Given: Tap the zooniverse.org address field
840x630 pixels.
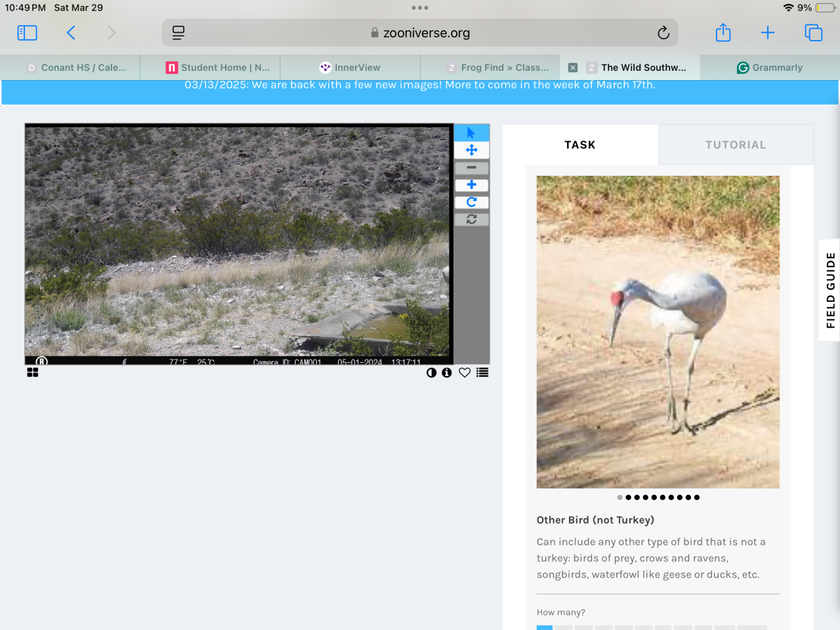Looking at the screenshot, I should click(x=420, y=33).
